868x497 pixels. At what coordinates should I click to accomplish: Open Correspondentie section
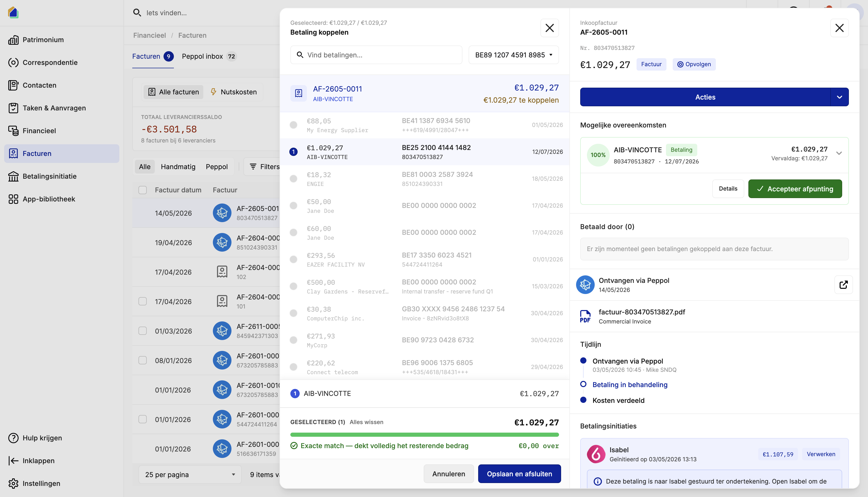point(62,63)
